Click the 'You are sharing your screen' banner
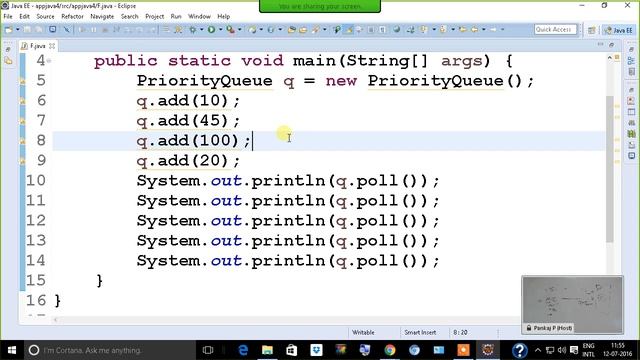 (x=320, y=6)
